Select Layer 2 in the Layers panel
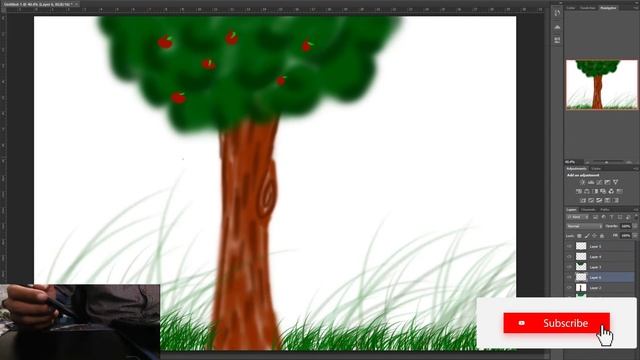 click(600, 287)
